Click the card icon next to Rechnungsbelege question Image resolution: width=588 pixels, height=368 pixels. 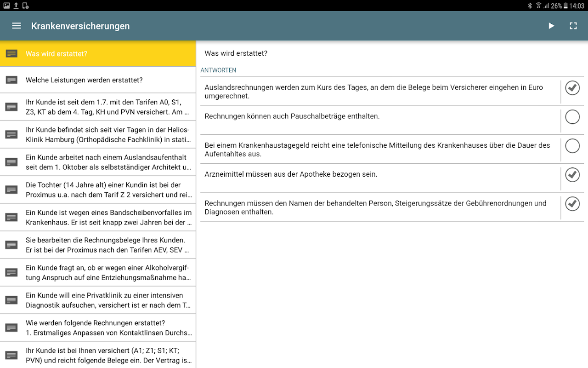coord(11,245)
